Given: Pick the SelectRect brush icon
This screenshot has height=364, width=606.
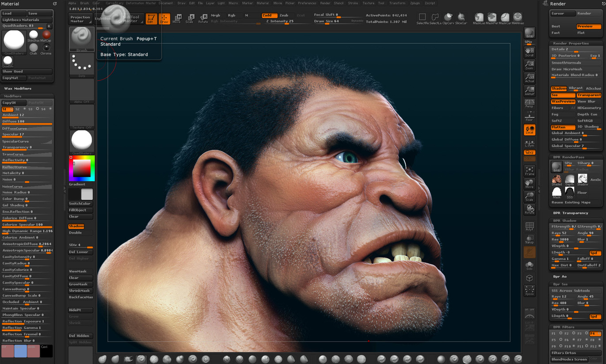Looking at the screenshot, I should [x=423, y=19].
